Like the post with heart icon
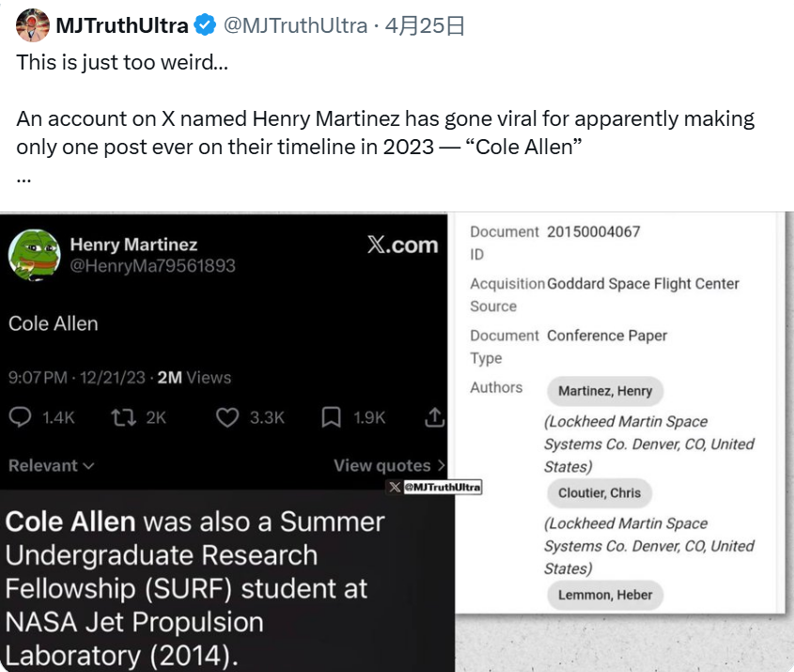Screen dimensions: 794x672 click(x=227, y=417)
